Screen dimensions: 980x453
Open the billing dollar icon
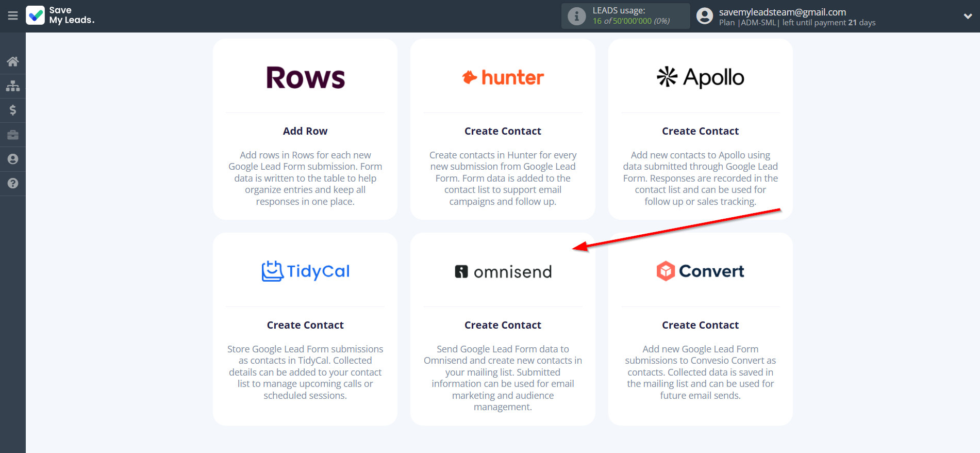[13, 110]
